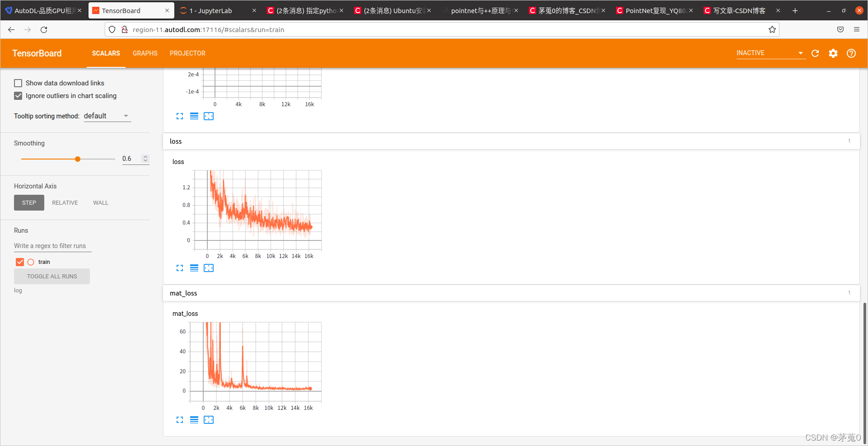Fit domain to data on top chart
Viewport: 868px width, 446px height.
point(209,116)
